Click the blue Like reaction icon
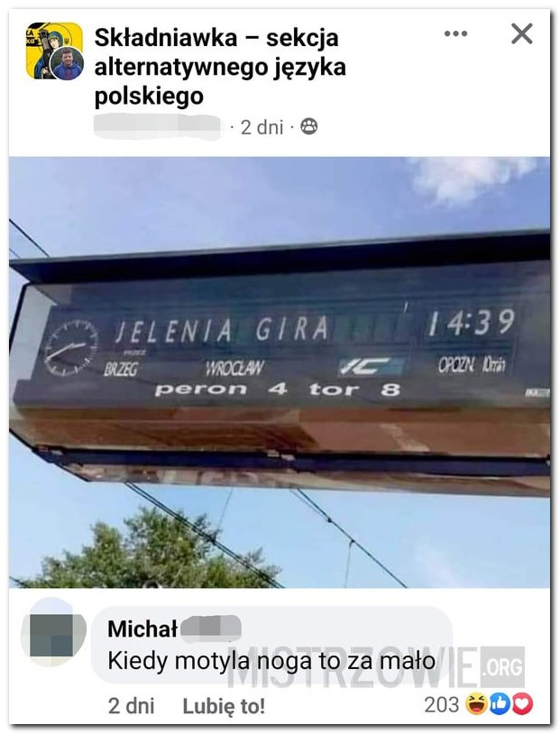This screenshot has height=734, width=560. (x=500, y=704)
